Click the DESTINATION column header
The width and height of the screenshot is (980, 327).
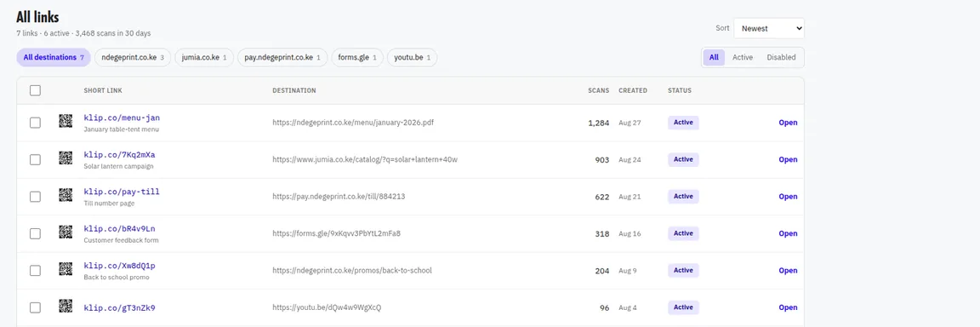[x=293, y=90]
